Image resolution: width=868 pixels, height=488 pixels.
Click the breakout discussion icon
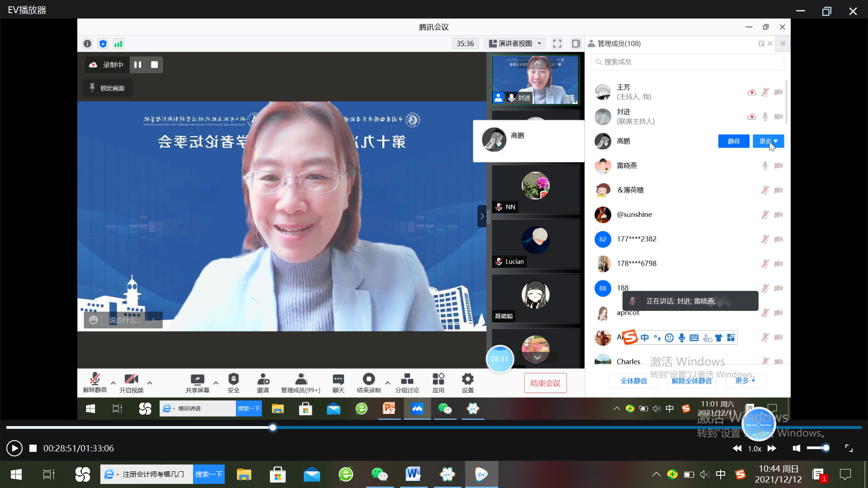(407, 380)
